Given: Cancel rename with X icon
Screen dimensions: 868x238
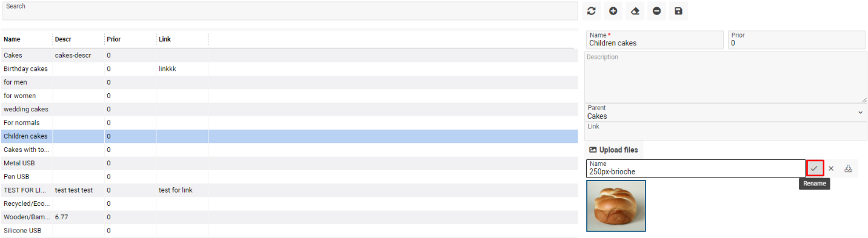Looking at the screenshot, I should click(831, 168).
